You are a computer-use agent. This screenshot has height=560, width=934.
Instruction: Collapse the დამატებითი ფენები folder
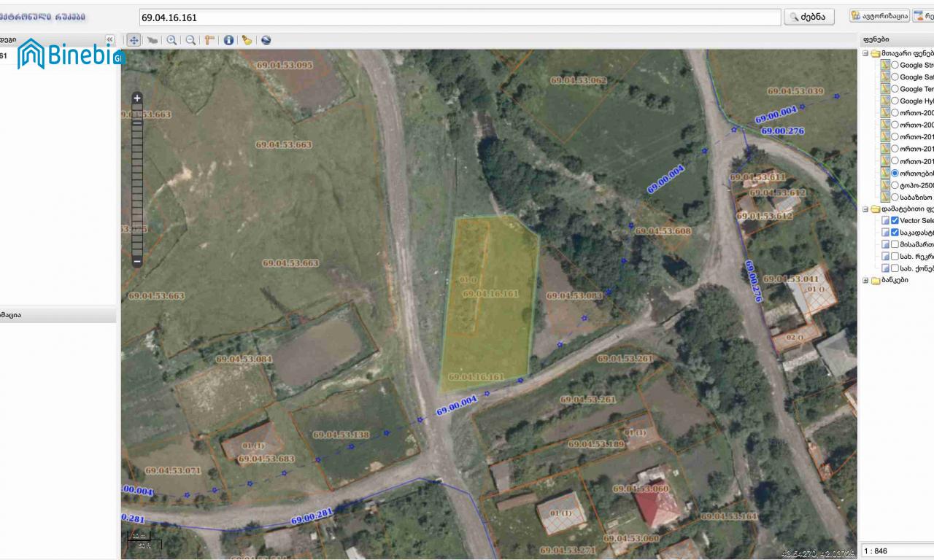point(865,209)
